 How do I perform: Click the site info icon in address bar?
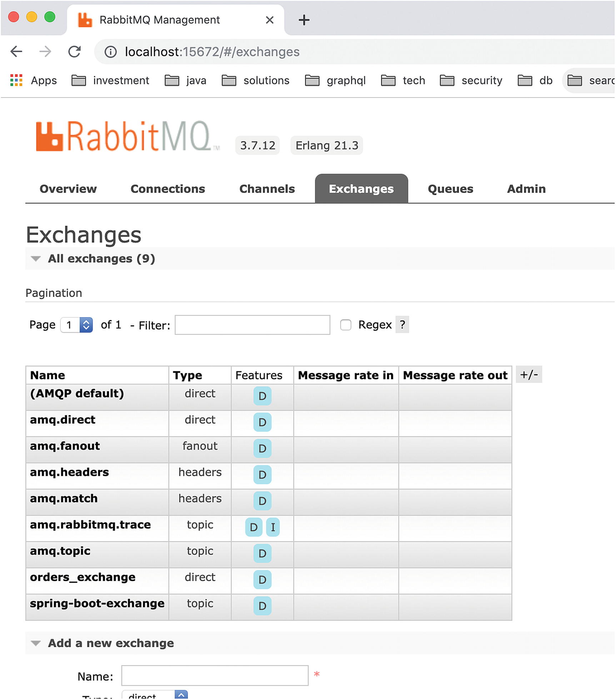(x=110, y=52)
